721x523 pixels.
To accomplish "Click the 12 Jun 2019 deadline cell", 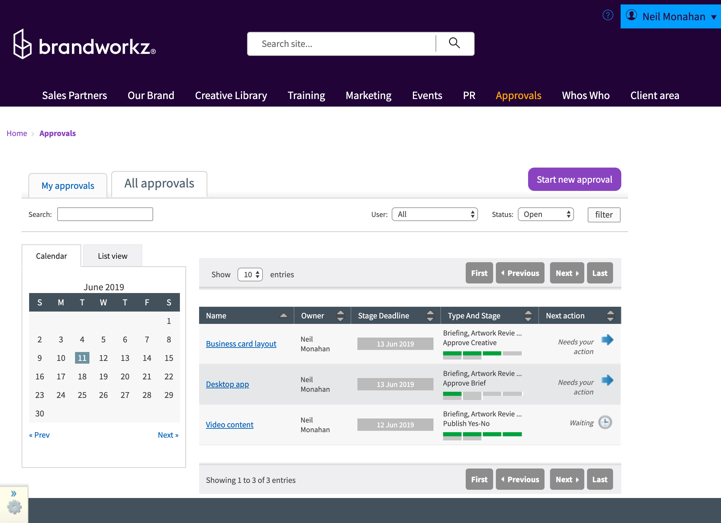I will (x=395, y=425).
